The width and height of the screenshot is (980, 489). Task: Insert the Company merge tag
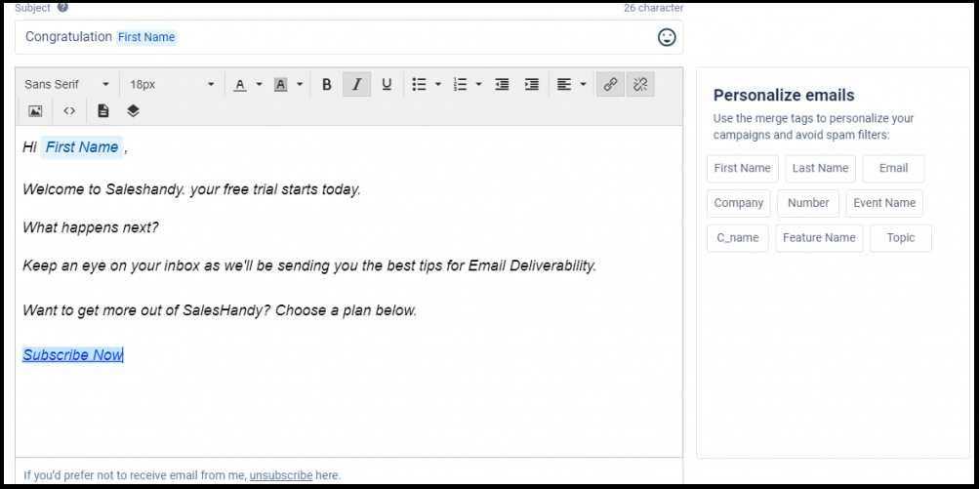[739, 203]
